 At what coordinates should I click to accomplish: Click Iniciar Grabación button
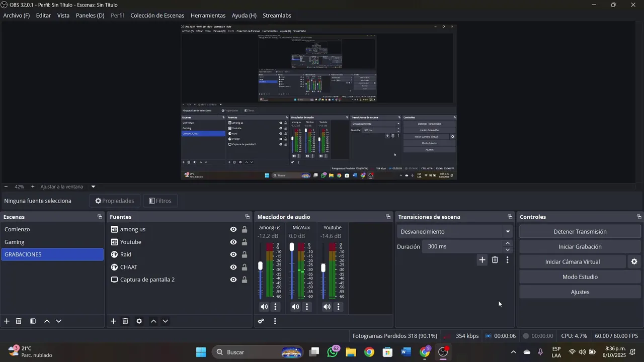580,247
